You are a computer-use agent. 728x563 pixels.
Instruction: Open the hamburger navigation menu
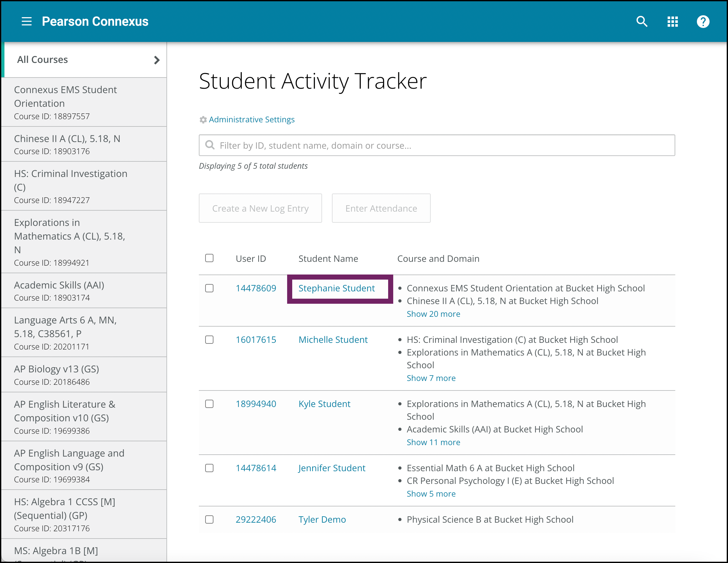tap(27, 22)
